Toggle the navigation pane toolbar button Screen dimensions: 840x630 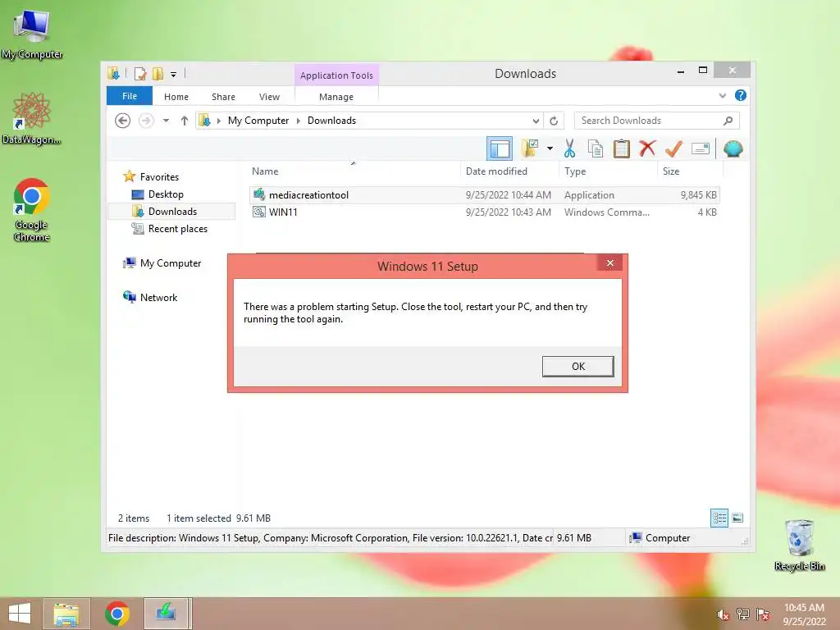(500, 149)
